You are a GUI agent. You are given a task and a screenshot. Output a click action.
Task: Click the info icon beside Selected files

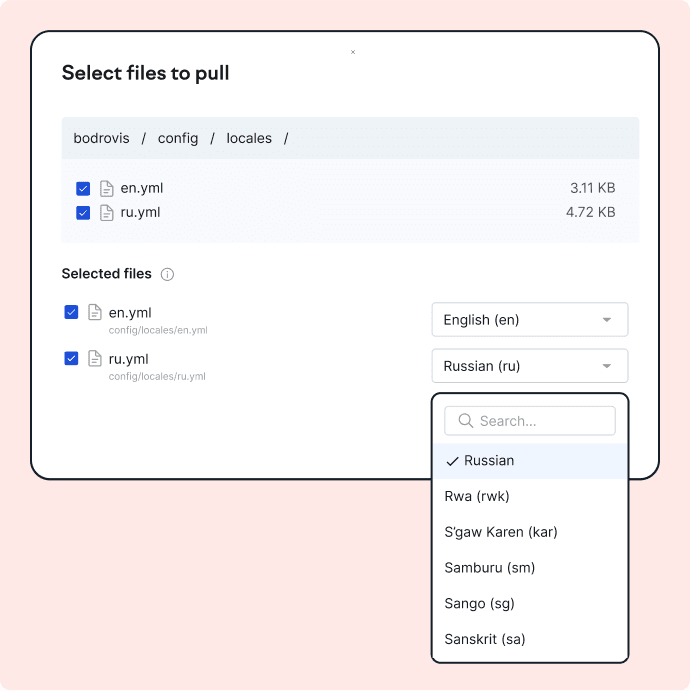168,274
